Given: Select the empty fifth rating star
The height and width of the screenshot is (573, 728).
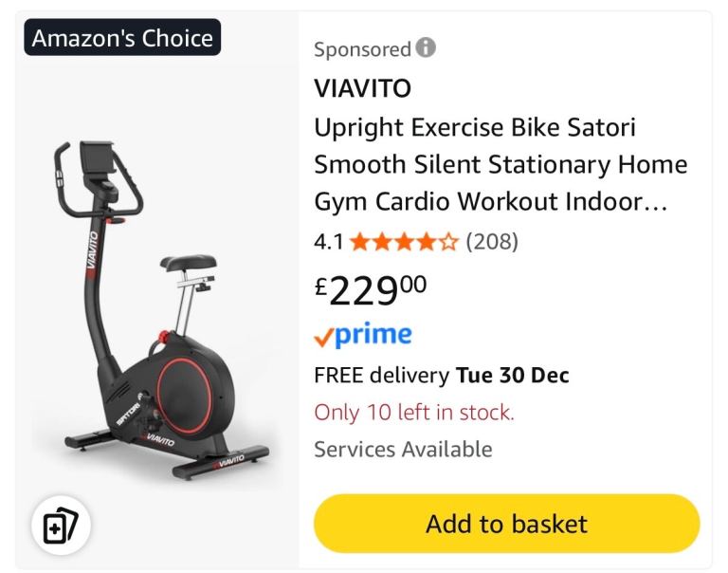Looking at the screenshot, I should (448, 242).
